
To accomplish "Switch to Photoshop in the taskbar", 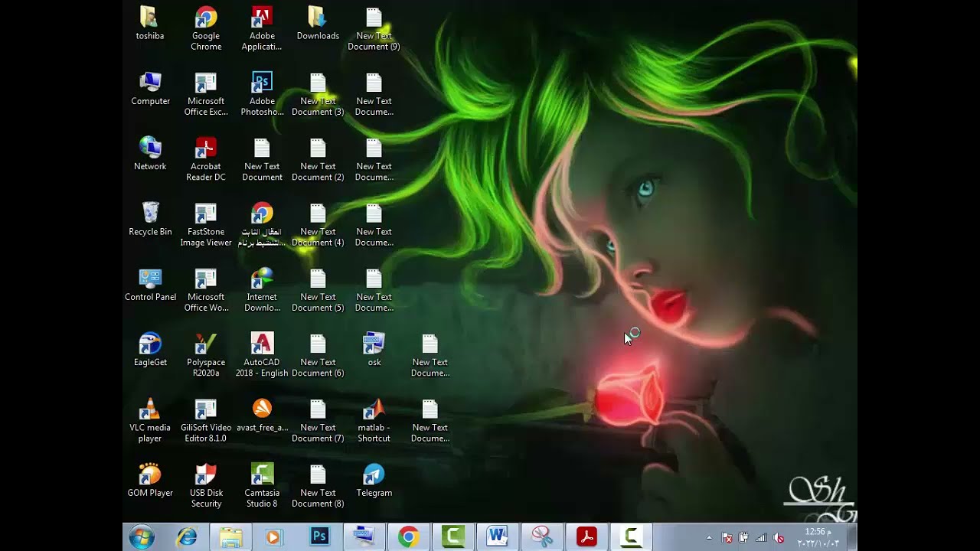I will [319, 537].
